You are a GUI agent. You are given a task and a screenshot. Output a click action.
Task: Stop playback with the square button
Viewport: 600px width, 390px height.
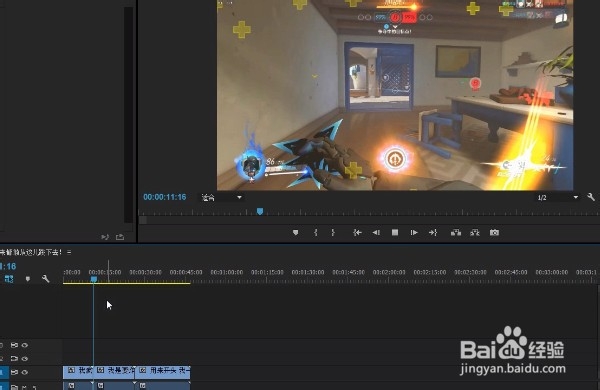(x=395, y=232)
